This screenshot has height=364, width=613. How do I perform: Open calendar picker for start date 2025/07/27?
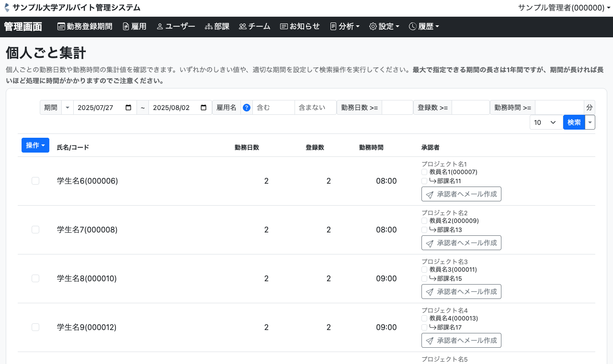pos(128,108)
